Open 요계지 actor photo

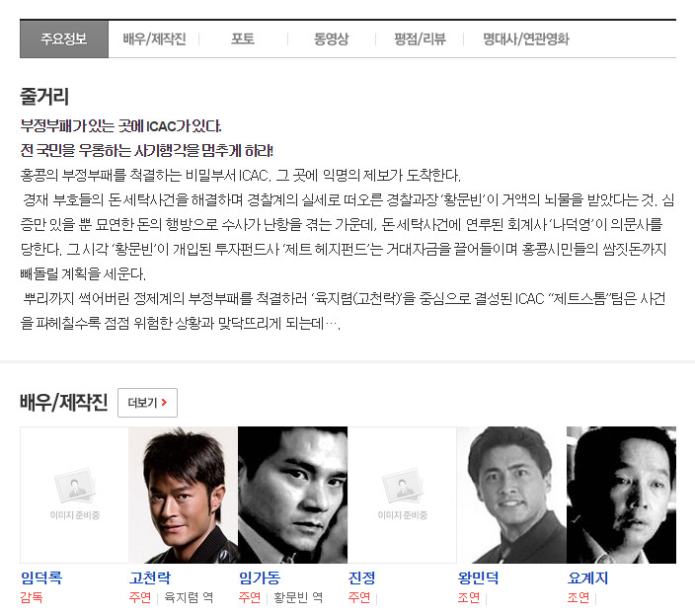pyautogui.click(x=621, y=495)
